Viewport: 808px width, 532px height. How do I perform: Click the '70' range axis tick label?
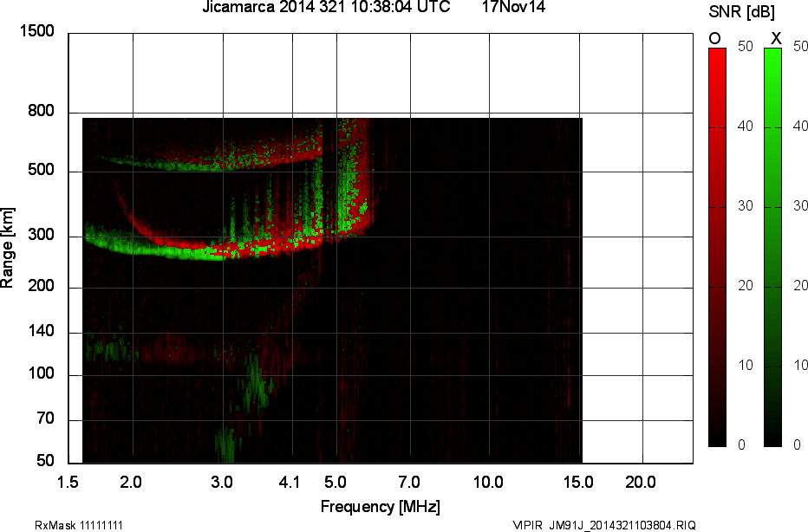(x=45, y=418)
